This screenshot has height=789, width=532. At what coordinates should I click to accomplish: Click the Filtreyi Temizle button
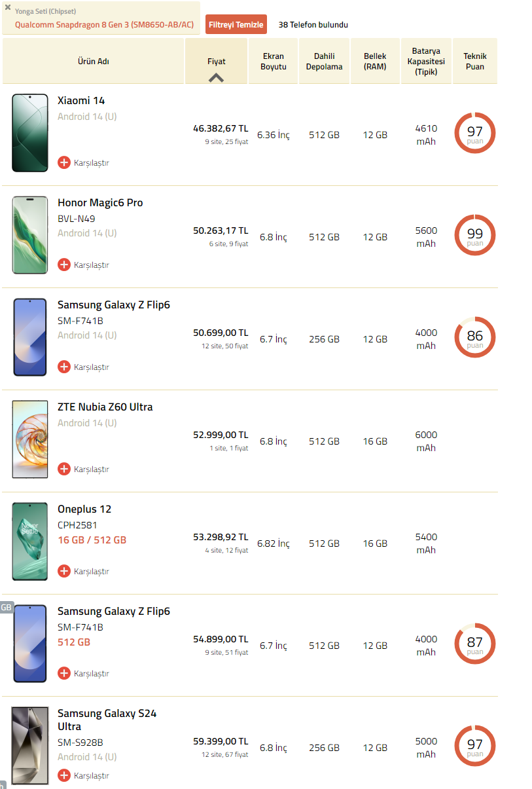(236, 25)
